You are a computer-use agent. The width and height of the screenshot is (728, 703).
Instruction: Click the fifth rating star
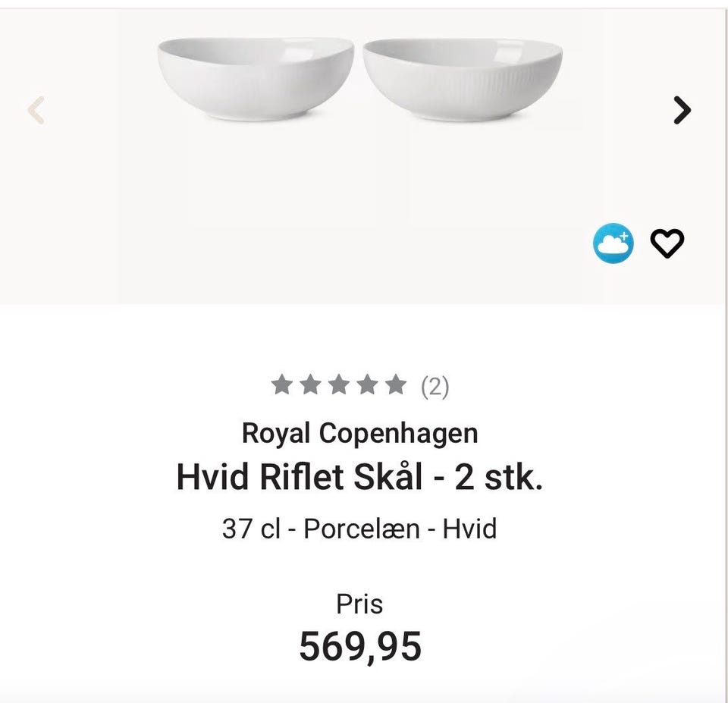click(x=395, y=385)
